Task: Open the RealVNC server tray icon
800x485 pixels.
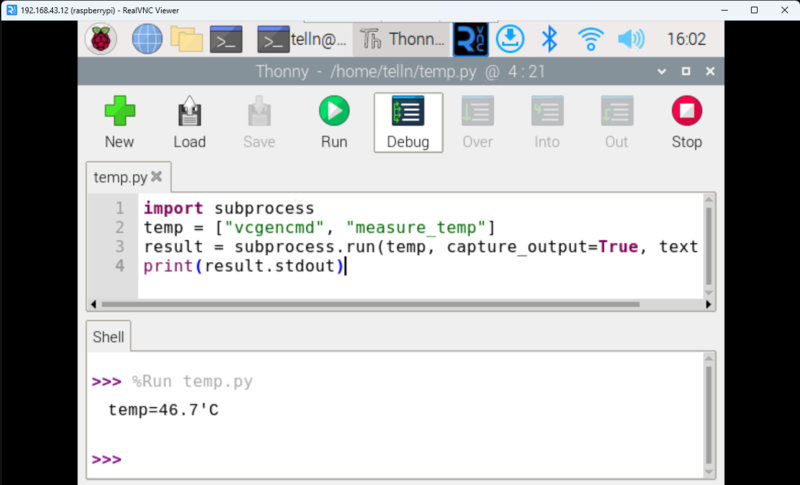Action: tap(469, 39)
